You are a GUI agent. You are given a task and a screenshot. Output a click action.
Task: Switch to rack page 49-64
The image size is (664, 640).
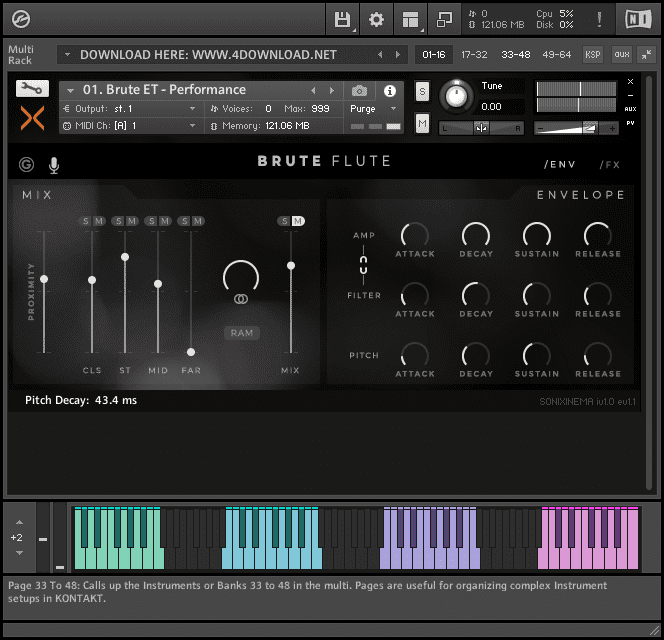[556, 55]
